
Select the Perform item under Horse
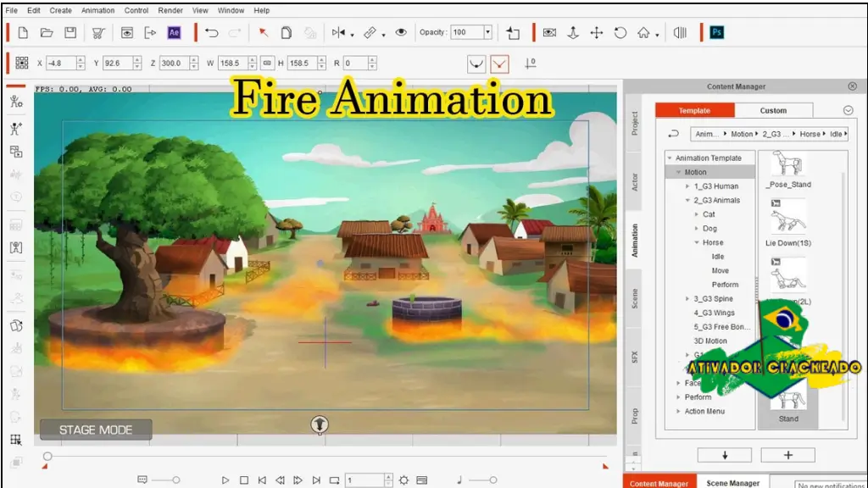[x=725, y=285]
